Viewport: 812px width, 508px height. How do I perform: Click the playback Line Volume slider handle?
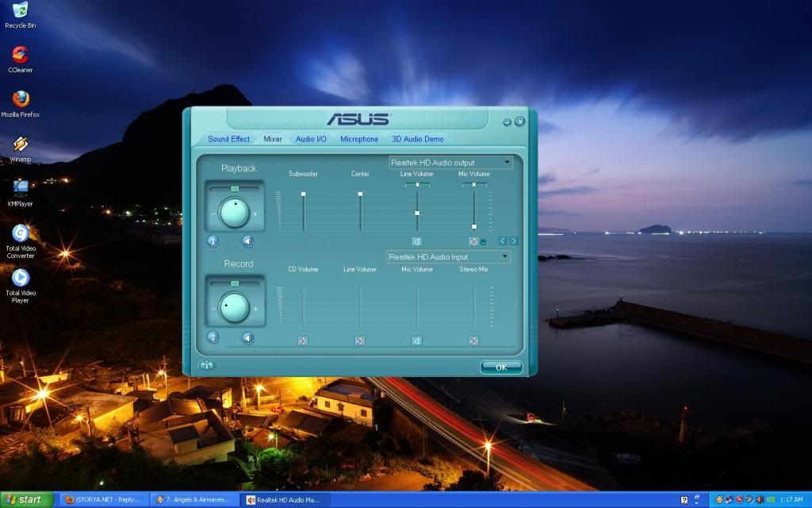[417, 213]
